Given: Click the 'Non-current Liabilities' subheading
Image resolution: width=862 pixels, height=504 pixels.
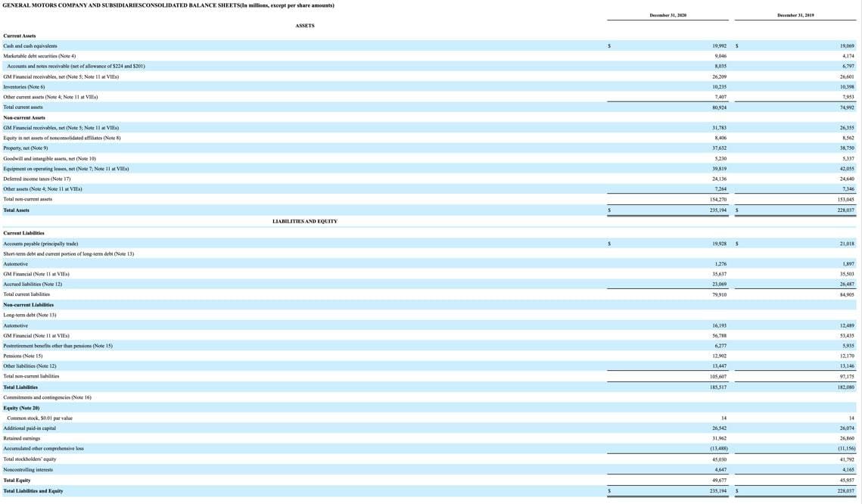Looking at the screenshot, I should tap(29, 304).
